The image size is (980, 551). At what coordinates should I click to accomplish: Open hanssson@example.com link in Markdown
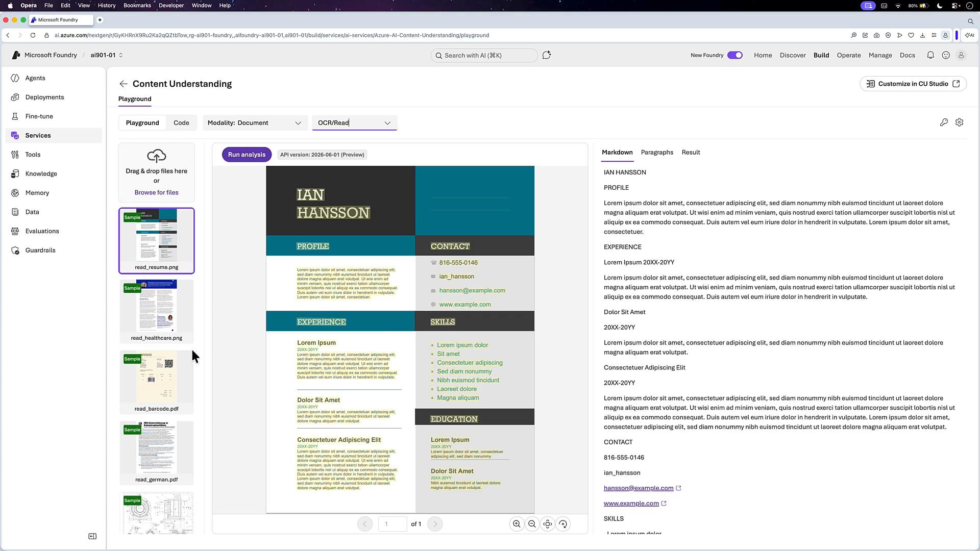tap(639, 488)
